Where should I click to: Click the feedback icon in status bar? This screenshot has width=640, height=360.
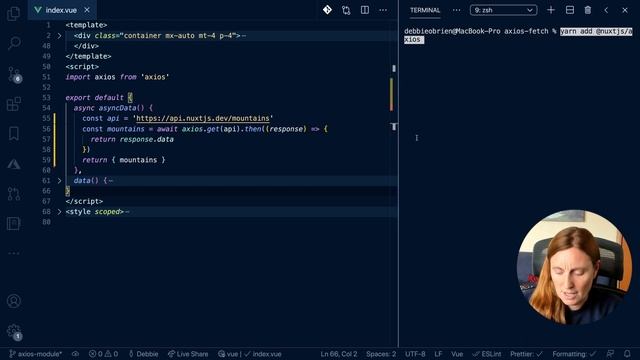click(x=611, y=354)
